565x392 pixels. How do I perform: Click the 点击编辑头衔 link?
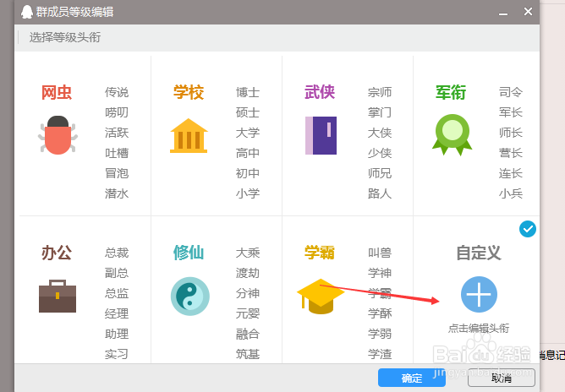point(479,329)
